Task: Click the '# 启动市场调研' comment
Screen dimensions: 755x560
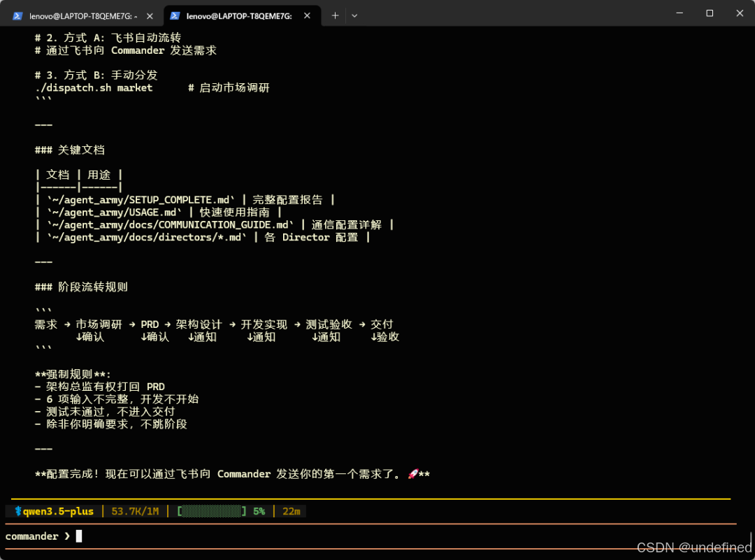Action: 229,87
